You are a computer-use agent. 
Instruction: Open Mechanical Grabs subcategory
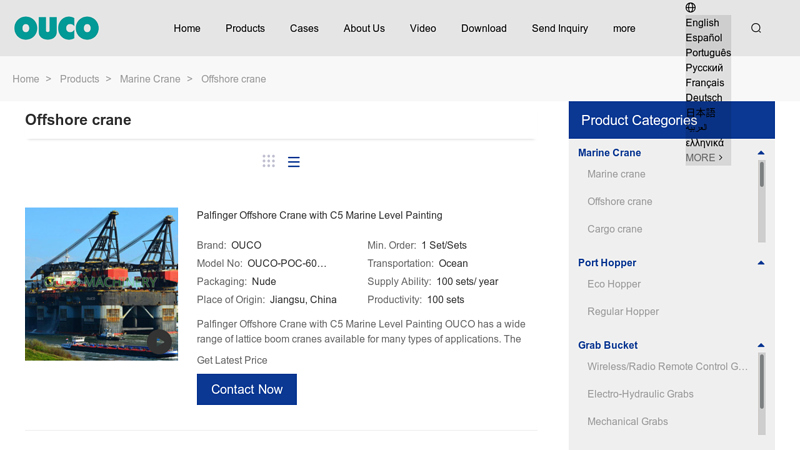click(x=628, y=422)
